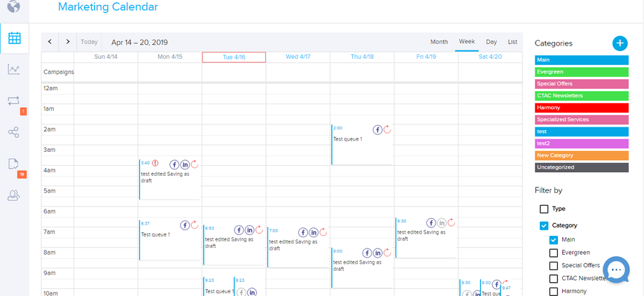This screenshot has width=644, height=296.
Task: Select the red Harmony category bar
Action: click(582, 108)
